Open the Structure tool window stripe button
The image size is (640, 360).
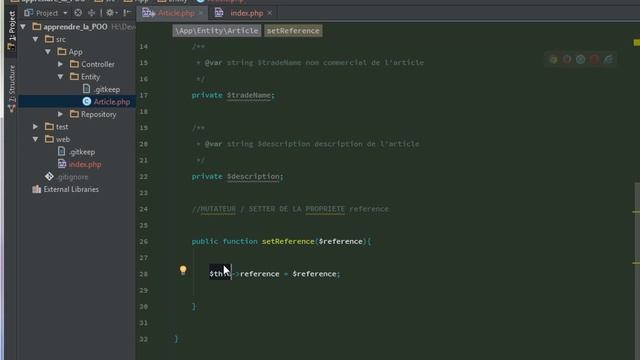(x=11, y=88)
